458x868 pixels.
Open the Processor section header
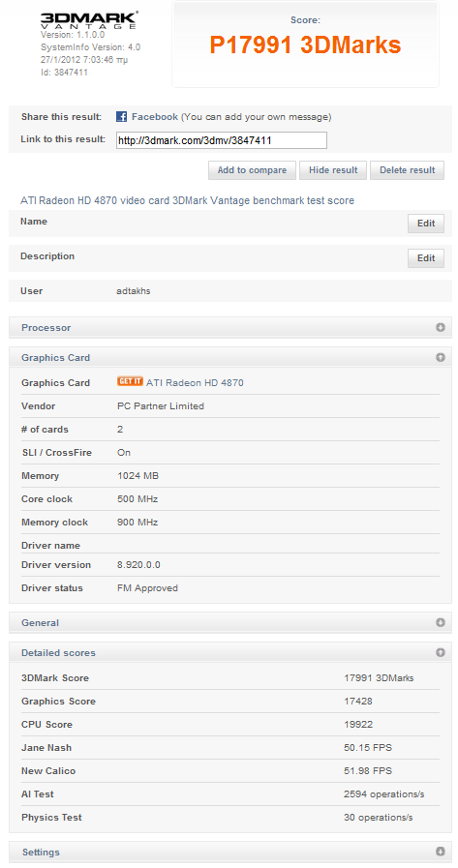coord(230,327)
